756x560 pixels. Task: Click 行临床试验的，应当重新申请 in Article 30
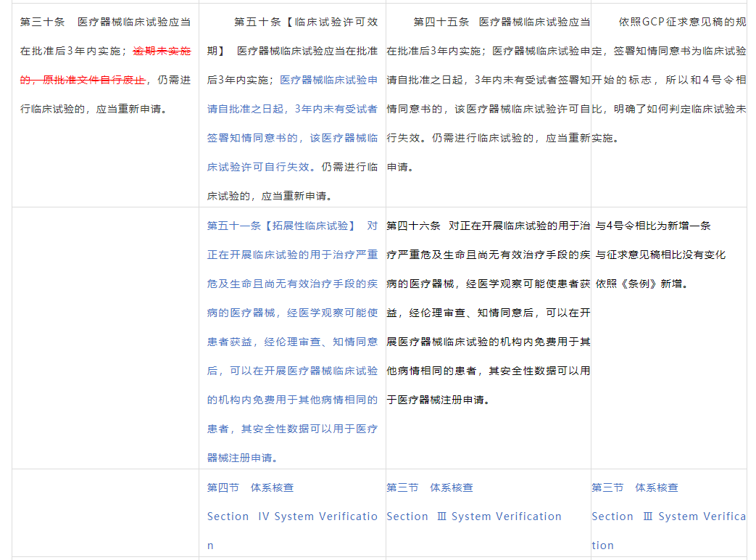pyautogui.click(x=94, y=109)
